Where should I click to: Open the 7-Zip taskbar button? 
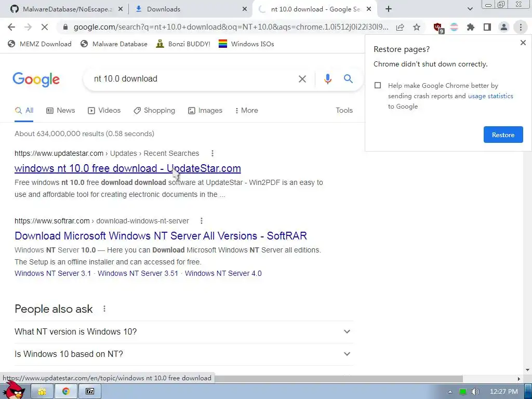[x=89, y=392]
